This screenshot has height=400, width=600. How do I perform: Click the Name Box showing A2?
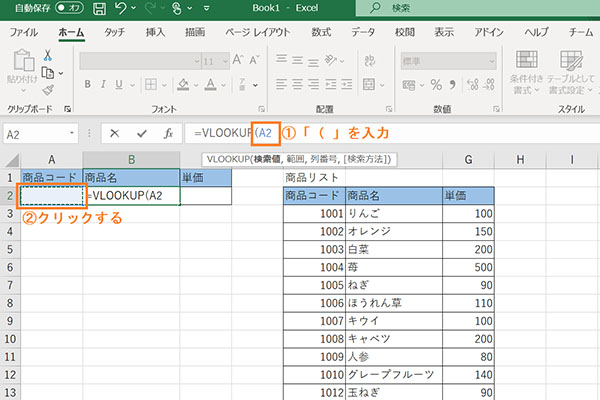[41, 134]
